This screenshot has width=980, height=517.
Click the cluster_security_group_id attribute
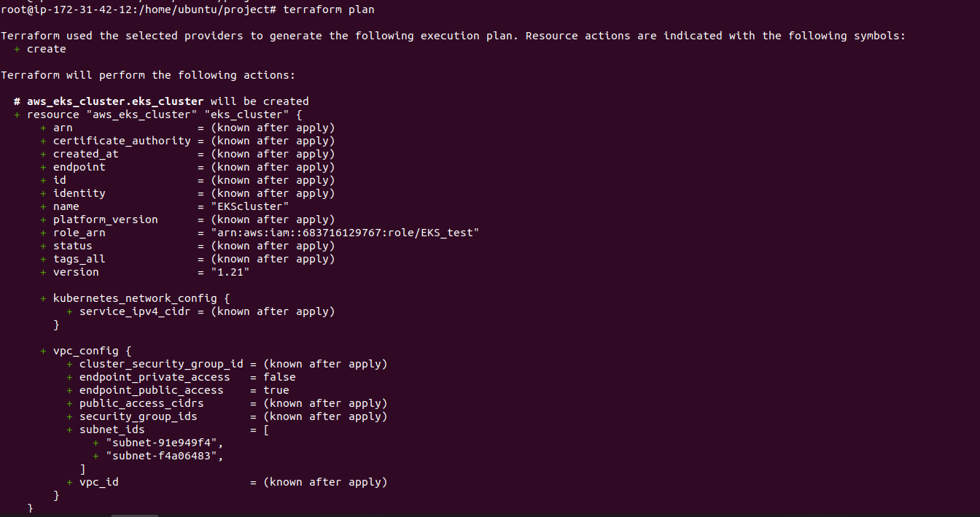pyautogui.click(x=161, y=364)
